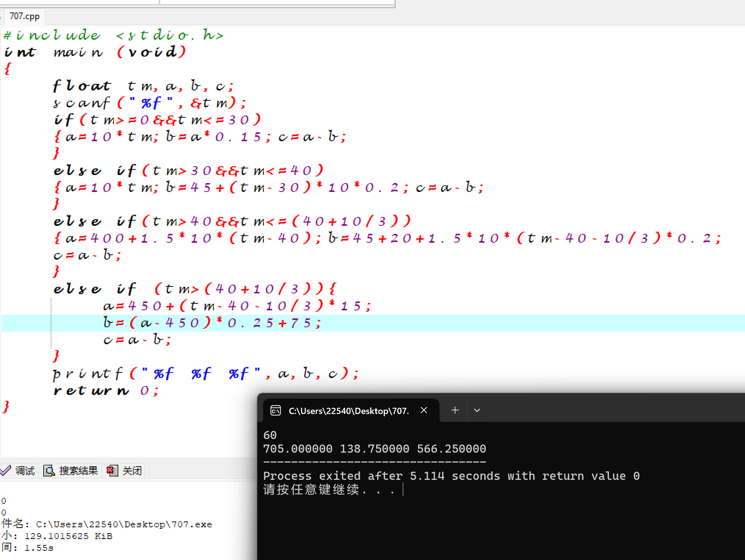Click the terminal cmd icon on tab

(x=275, y=410)
